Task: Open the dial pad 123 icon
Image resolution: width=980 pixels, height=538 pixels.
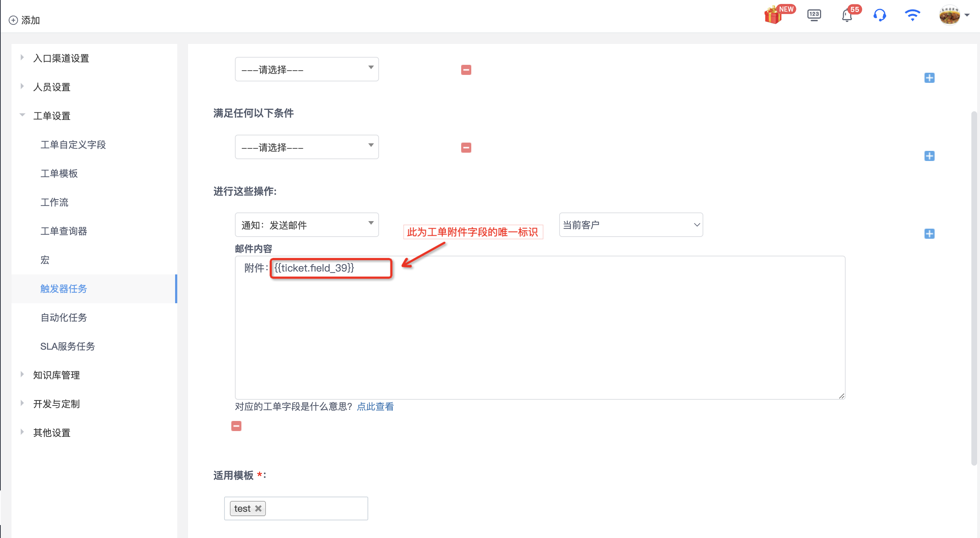Action: (814, 15)
